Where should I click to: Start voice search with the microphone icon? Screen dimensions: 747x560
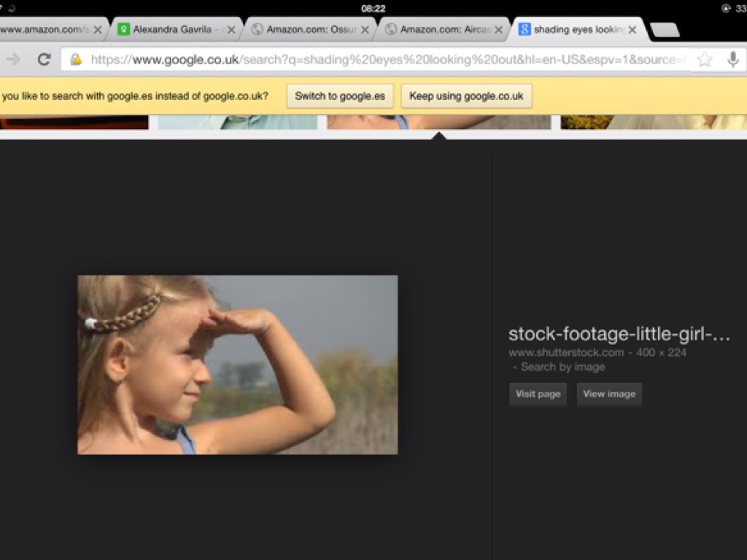coord(732,60)
